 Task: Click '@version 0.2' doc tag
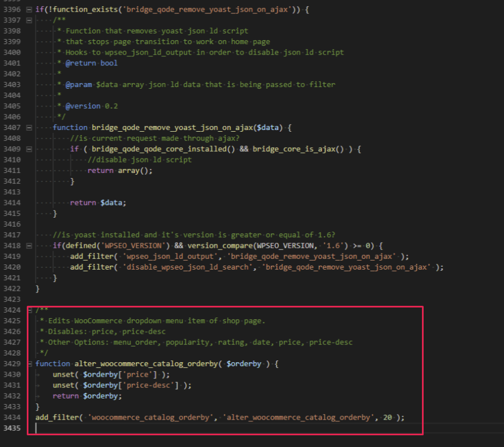92,106
